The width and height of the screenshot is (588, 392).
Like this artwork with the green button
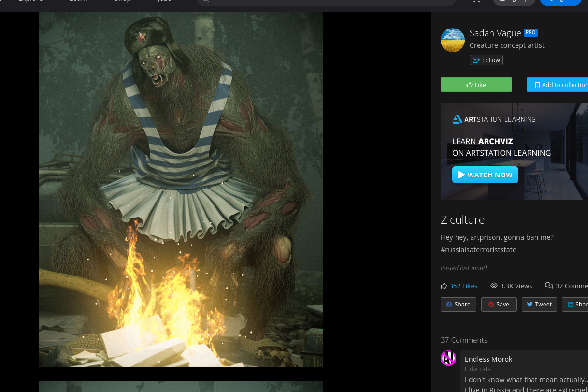(x=476, y=85)
